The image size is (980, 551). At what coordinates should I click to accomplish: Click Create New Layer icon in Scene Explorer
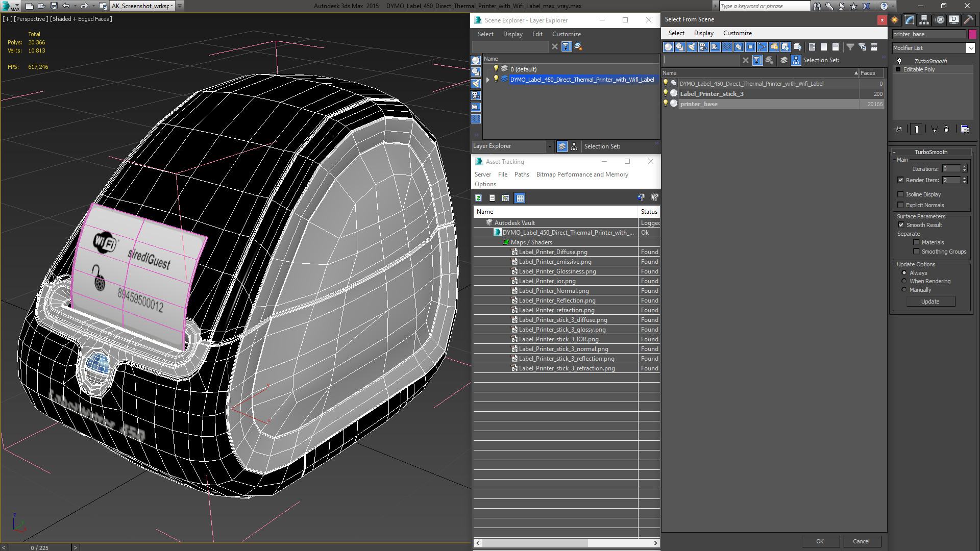pyautogui.click(x=578, y=46)
